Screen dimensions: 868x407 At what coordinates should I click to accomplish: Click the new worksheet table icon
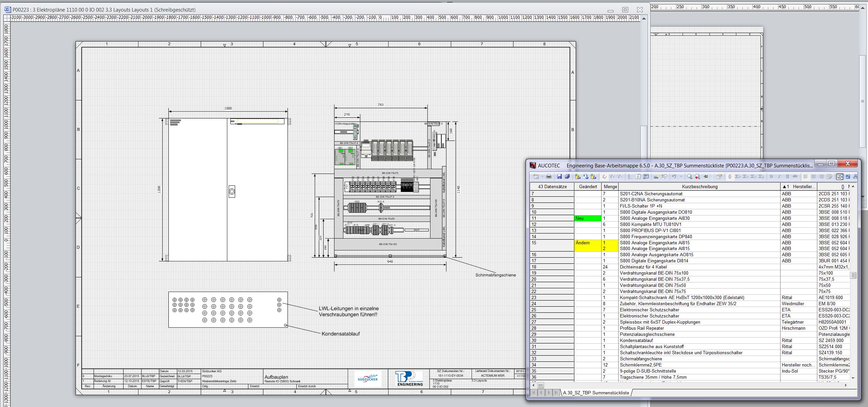click(536, 177)
